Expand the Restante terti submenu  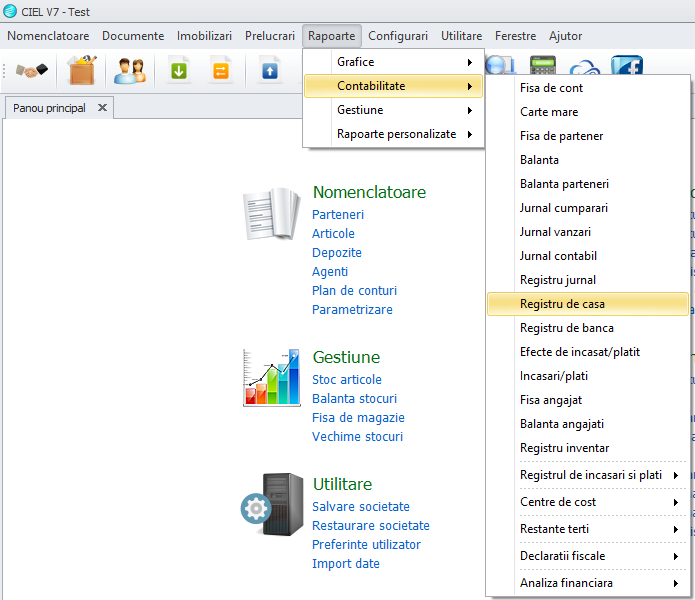(x=588, y=529)
